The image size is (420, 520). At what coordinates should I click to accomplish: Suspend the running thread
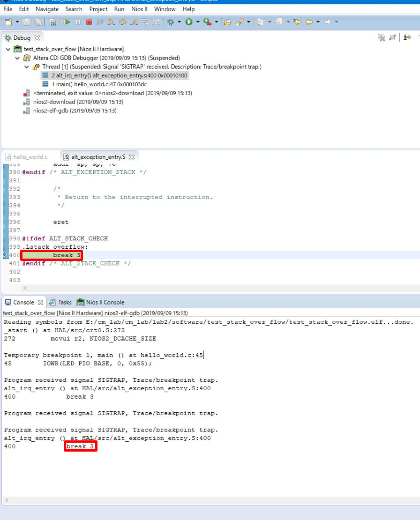[78, 22]
